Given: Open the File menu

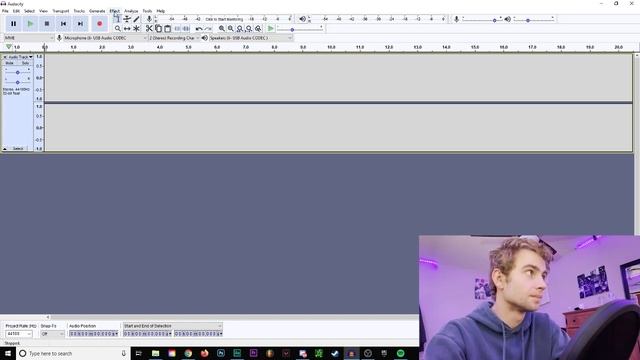Looking at the screenshot, I should tap(5, 11).
